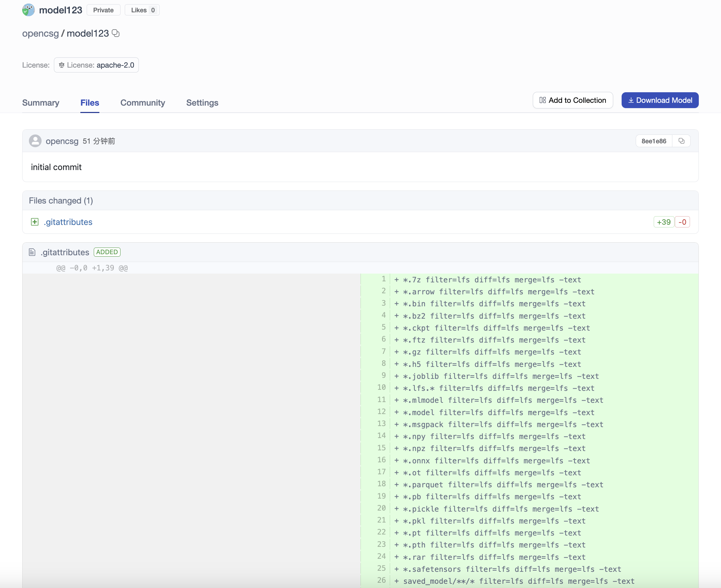The width and height of the screenshot is (721, 588).
Task: Select the ADDED badge on .gitattributes
Action: [107, 251]
